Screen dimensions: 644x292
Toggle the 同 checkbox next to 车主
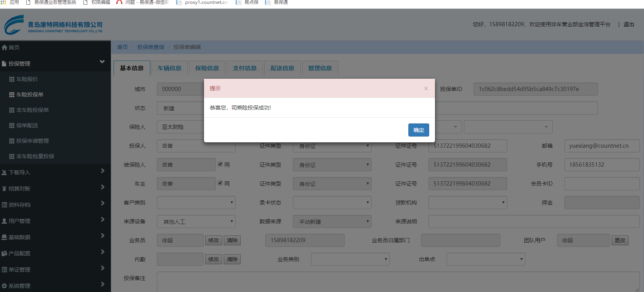[220, 183]
